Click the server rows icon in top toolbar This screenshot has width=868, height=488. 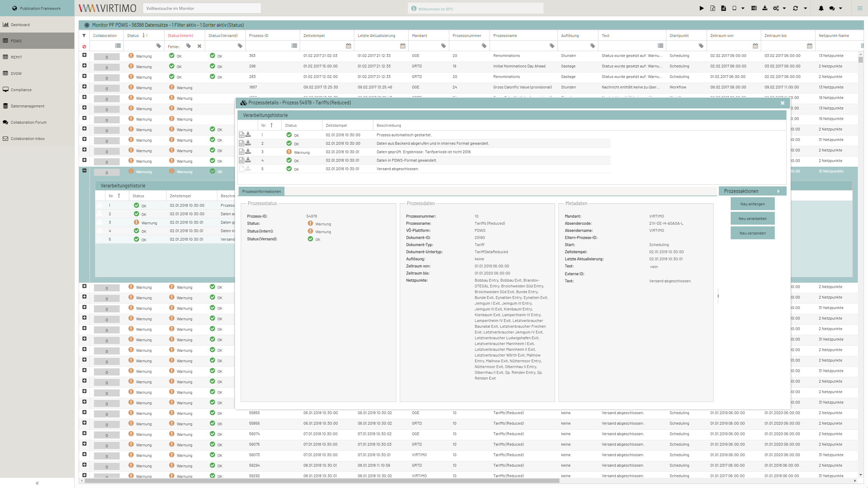pos(754,8)
